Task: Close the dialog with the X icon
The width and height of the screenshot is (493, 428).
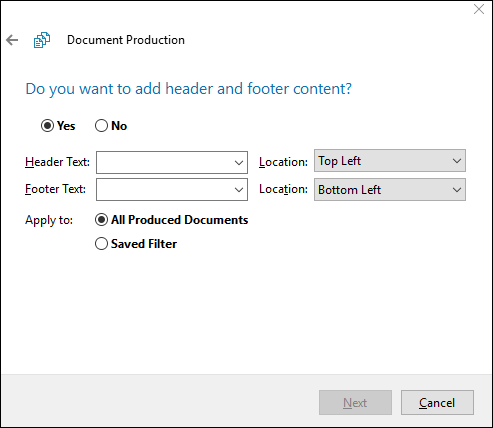Action: (x=479, y=9)
